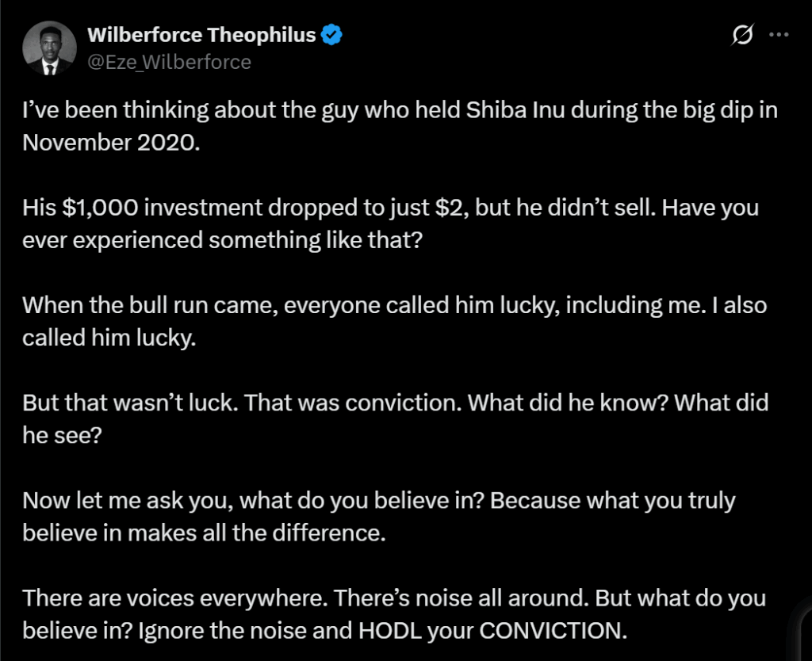Click the Wilberforce Theophilus display name
This screenshot has height=661, width=812.
pos(201,35)
